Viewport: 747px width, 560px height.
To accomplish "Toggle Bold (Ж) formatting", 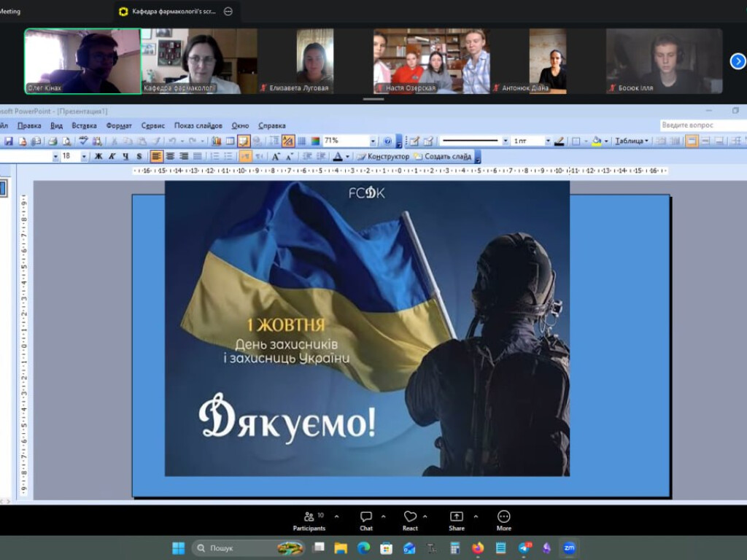I will pos(98,157).
